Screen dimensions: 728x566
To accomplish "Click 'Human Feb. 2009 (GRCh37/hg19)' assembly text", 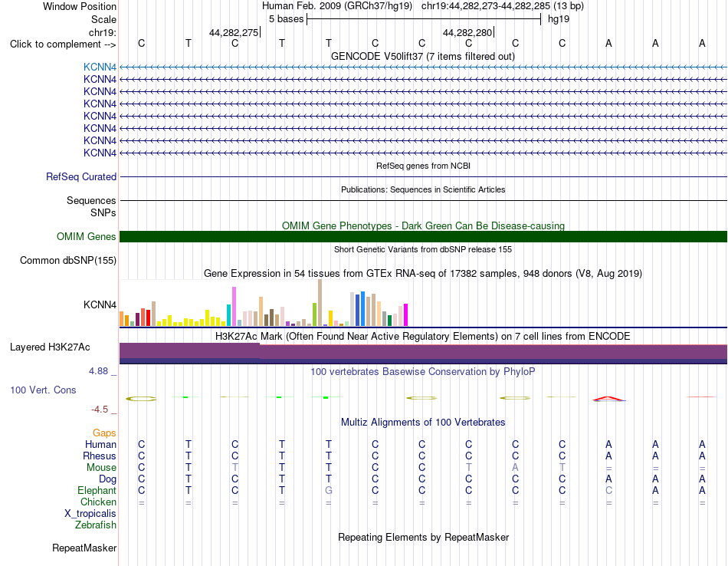I will pyautogui.click(x=337, y=6).
